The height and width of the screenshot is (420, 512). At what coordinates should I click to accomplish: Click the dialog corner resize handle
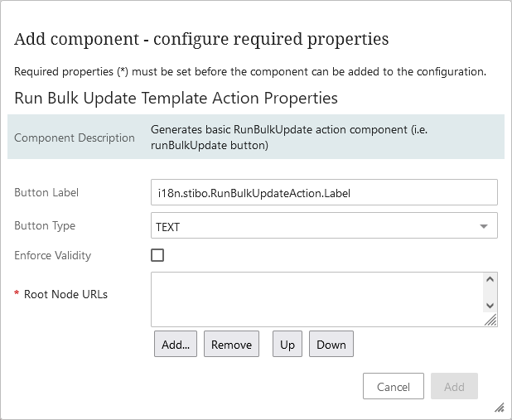click(500, 408)
